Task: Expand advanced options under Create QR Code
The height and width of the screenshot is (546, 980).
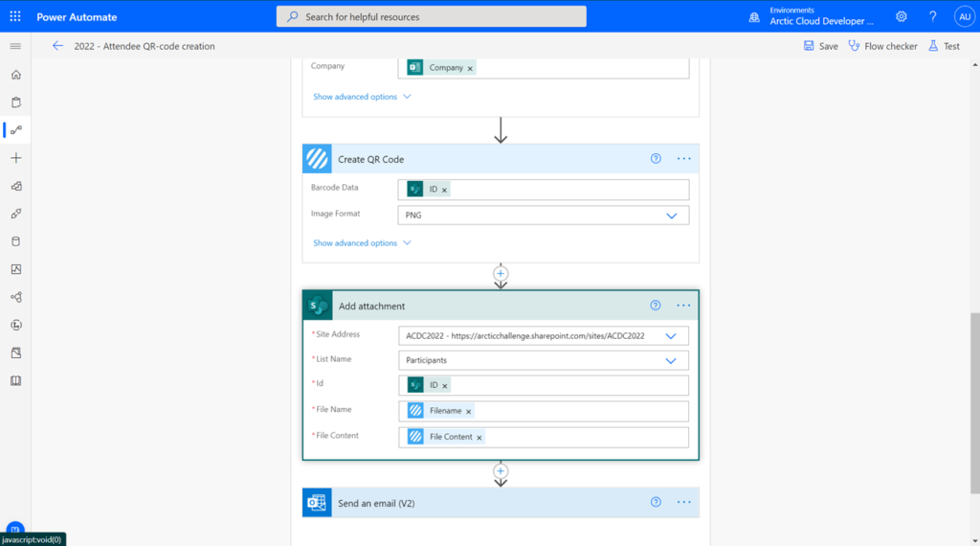Action: pyautogui.click(x=362, y=242)
